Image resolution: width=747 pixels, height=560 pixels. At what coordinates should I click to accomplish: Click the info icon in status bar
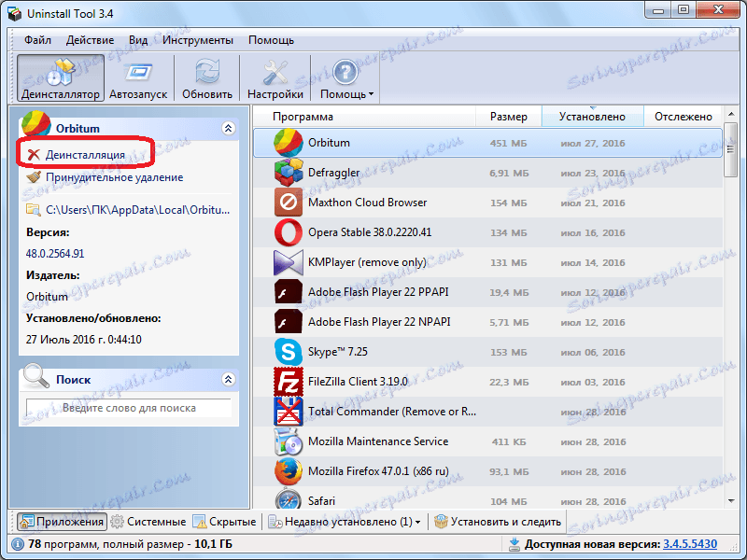click(18, 544)
